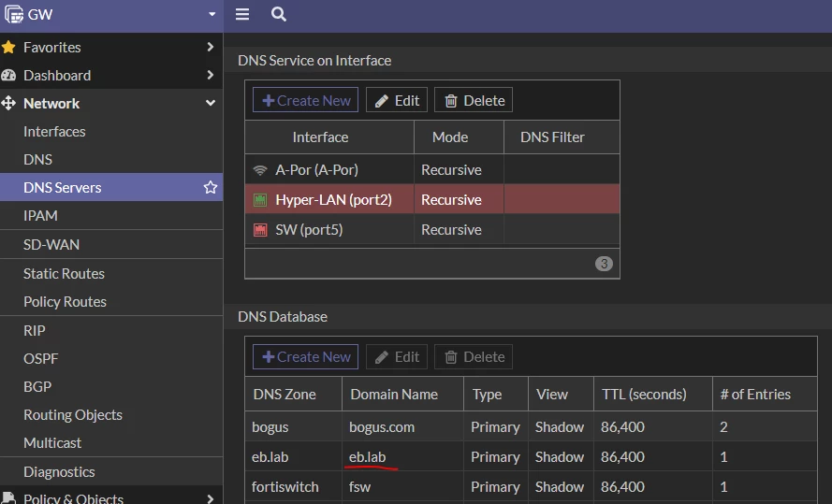Image resolution: width=832 pixels, height=504 pixels.
Task: Delete selected DNS service interface
Action: click(x=474, y=100)
